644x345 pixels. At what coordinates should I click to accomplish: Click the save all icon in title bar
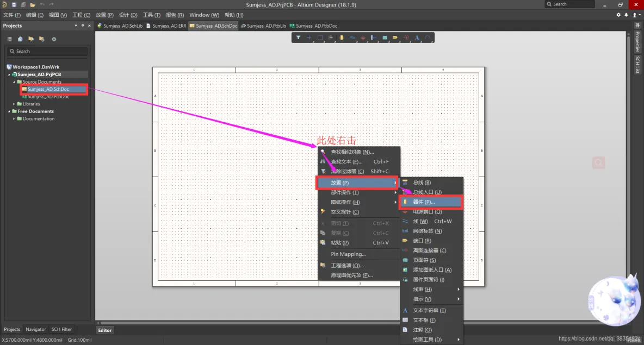[x=23, y=4]
